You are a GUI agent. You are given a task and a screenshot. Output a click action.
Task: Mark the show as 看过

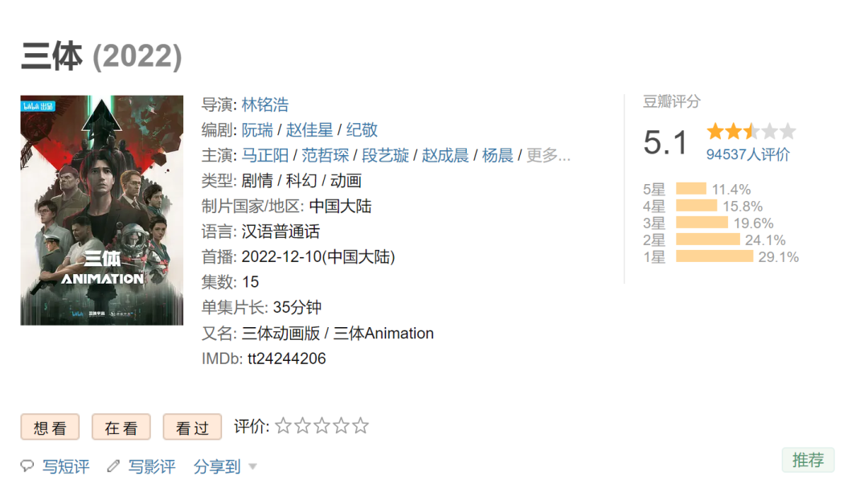pos(192,428)
